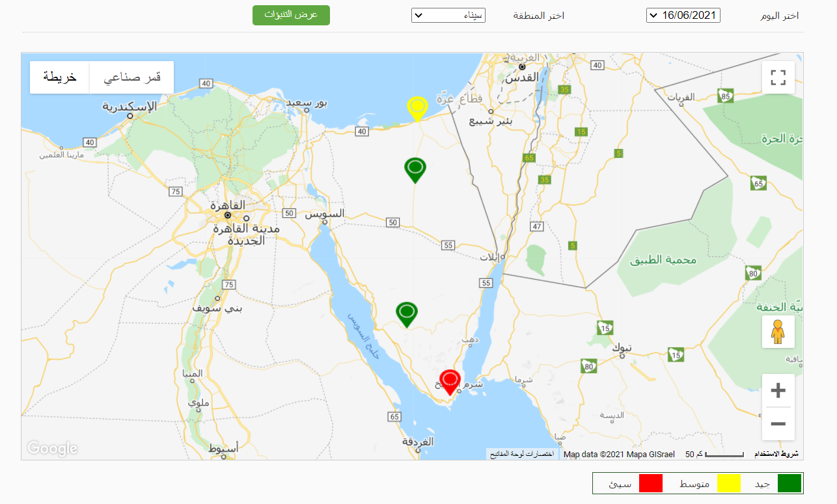The width and height of the screenshot is (837, 504).
Task: Click the southern green marker in Sinai
Action: 407,313
